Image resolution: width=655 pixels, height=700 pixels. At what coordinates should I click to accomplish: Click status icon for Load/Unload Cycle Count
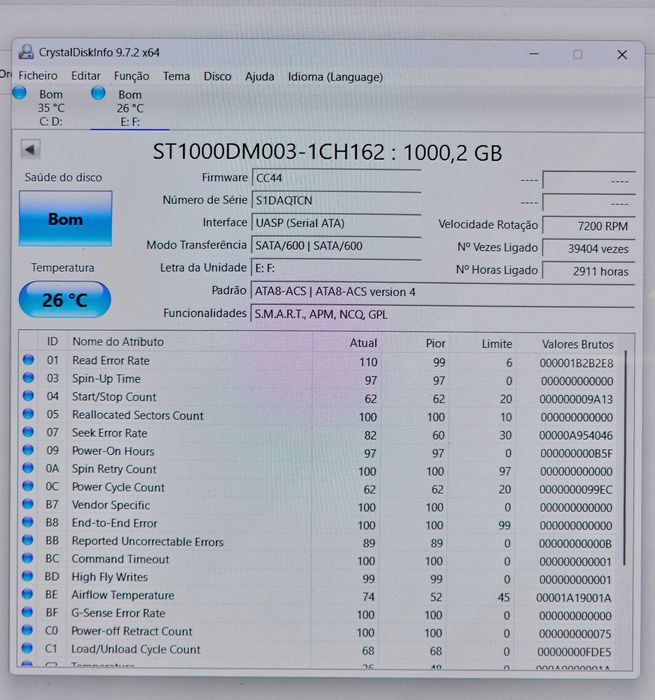coord(27,648)
